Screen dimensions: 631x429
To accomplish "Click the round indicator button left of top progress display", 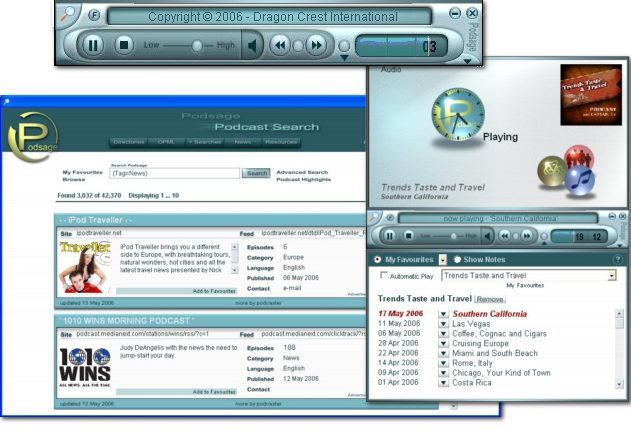I will click(x=344, y=46).
